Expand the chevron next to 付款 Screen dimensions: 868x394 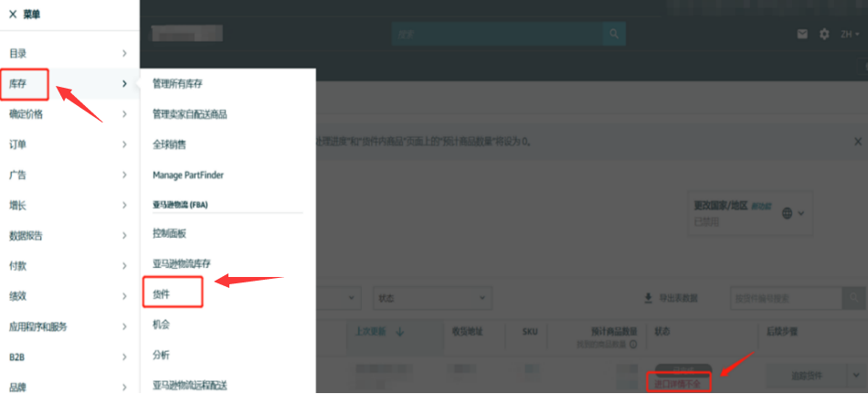click(x=124, y=266)
